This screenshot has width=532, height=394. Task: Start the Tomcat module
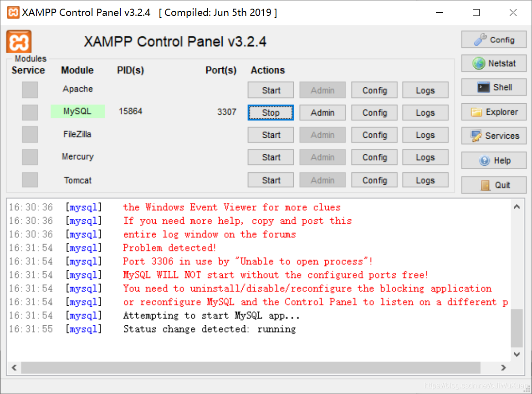tap(271, 180)
